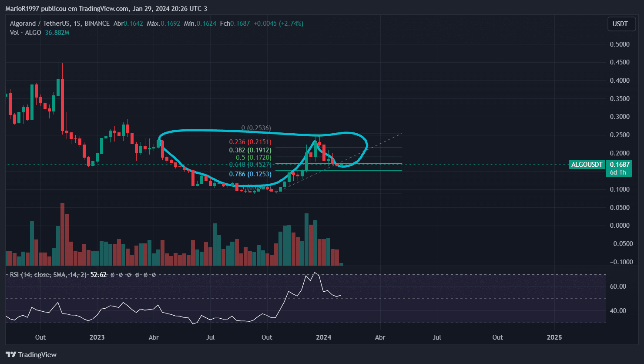The image size is (644, 364).
Task: Click the 2024 label on the time axis
Action: (324, 337)
